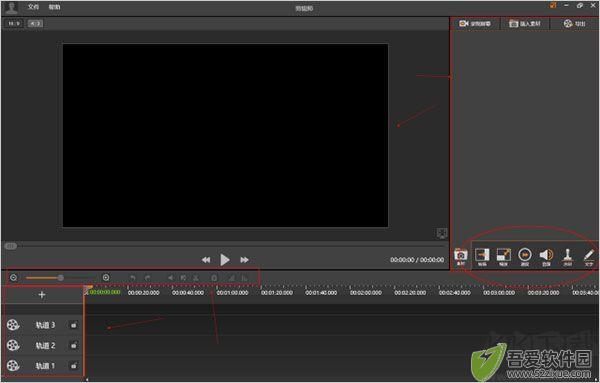Open the import material tab
Viewport: 600px width, 383px height.
click(x=525, y=24)
